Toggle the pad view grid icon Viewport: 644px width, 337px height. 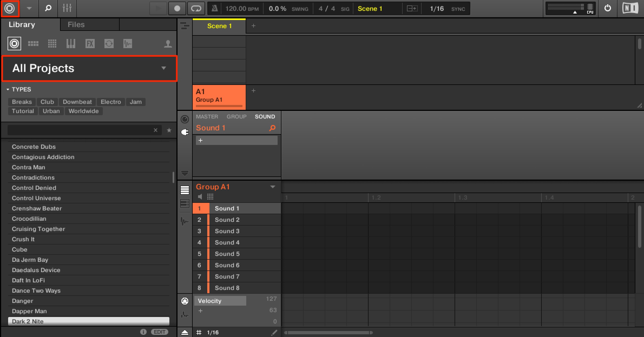point(210,197)
